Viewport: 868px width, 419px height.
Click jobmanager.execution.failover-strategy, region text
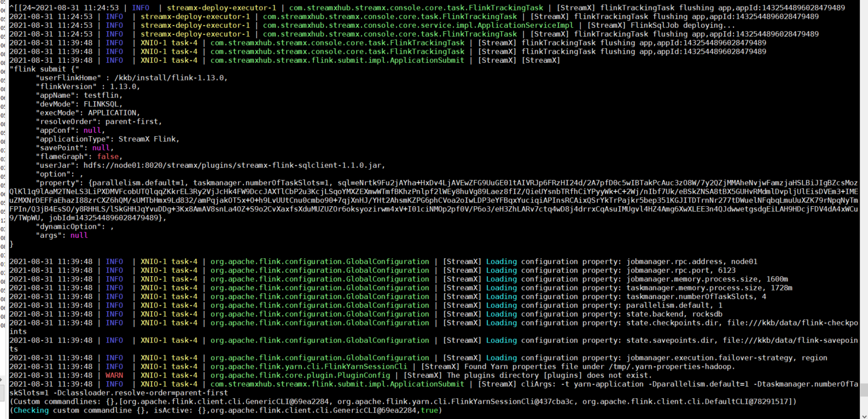[x=727, y=358]
